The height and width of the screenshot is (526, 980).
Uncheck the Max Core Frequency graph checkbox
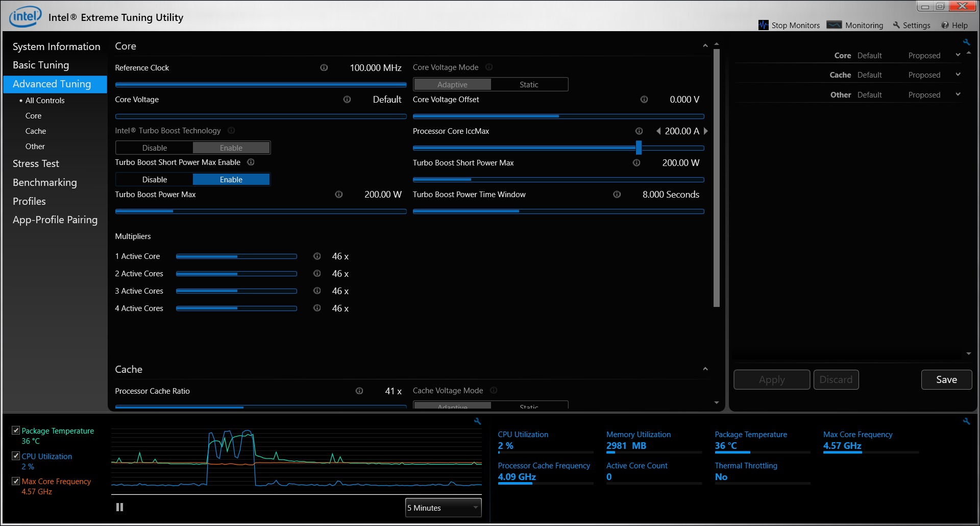pos(16,481)
